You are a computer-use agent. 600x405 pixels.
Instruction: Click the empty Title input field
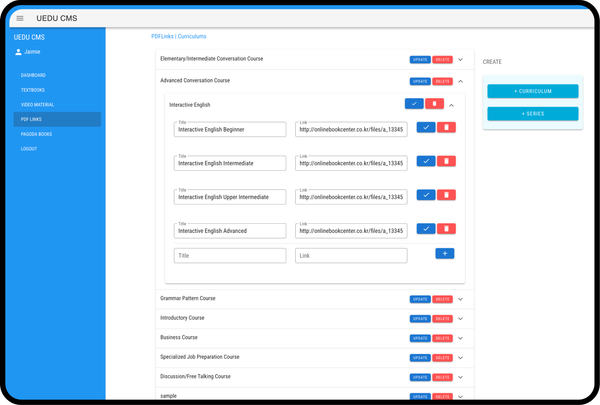click(x=229, y=256)
